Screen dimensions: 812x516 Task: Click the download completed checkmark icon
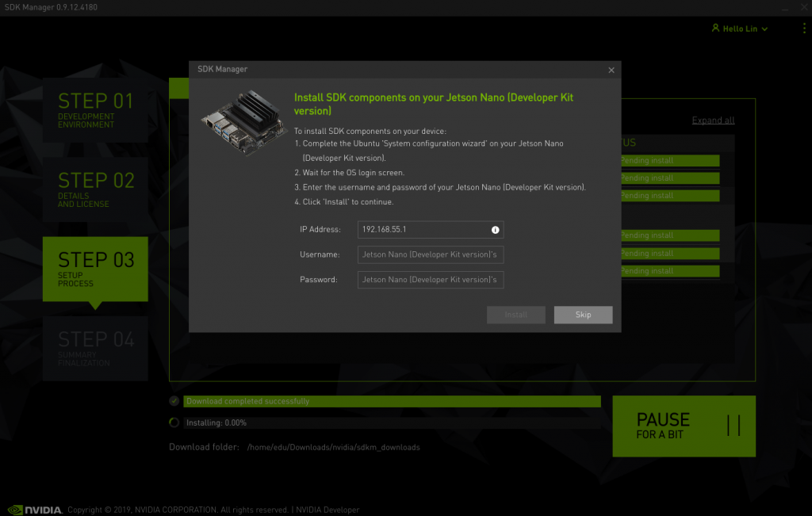[x=174, y=401]
